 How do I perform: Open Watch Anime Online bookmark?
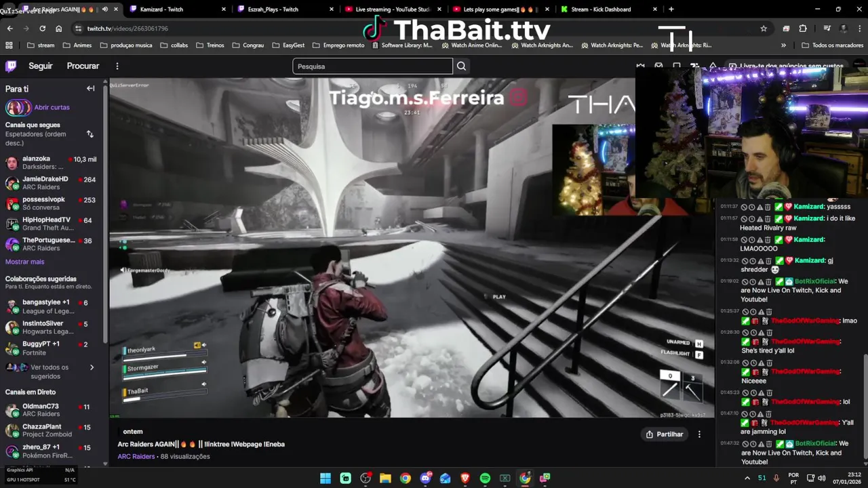(471, 45)
